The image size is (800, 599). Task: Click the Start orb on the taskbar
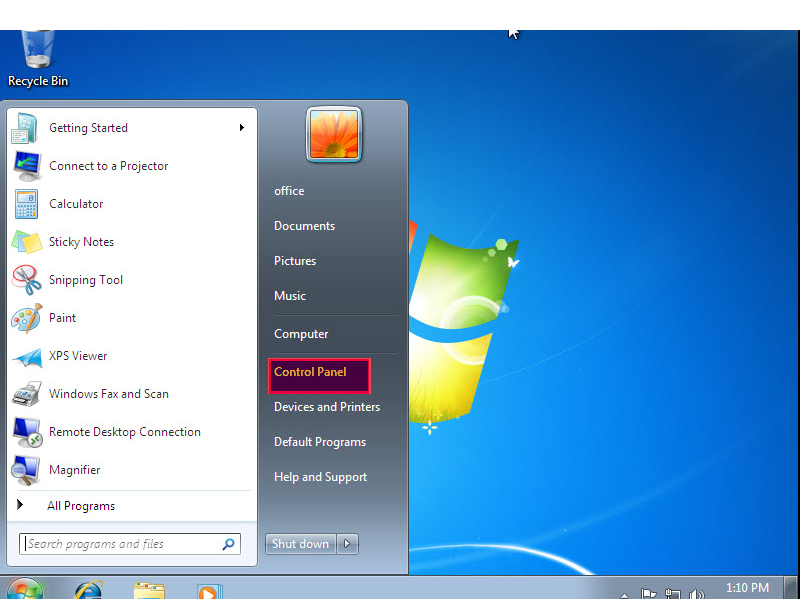[x=23, y=588]
